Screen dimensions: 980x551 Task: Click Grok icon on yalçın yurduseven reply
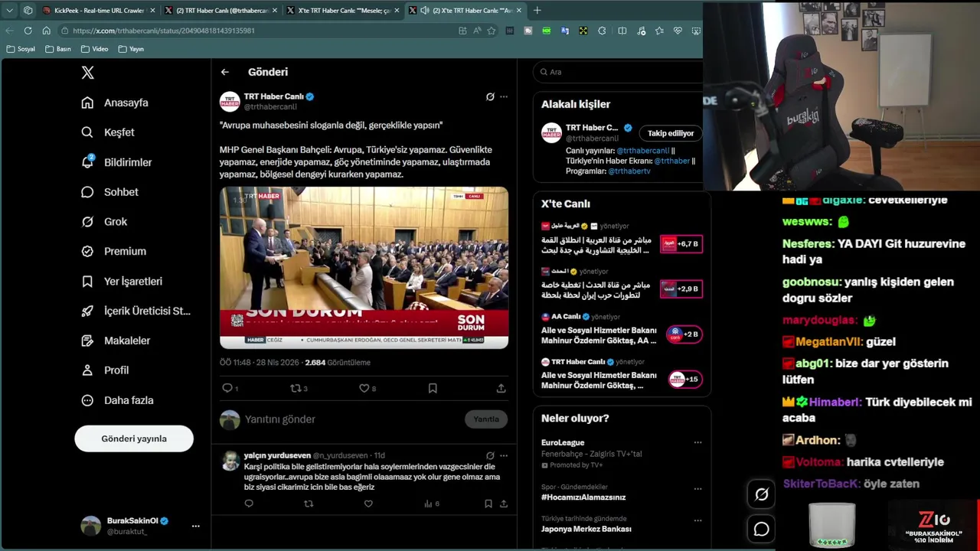[490, 455]
